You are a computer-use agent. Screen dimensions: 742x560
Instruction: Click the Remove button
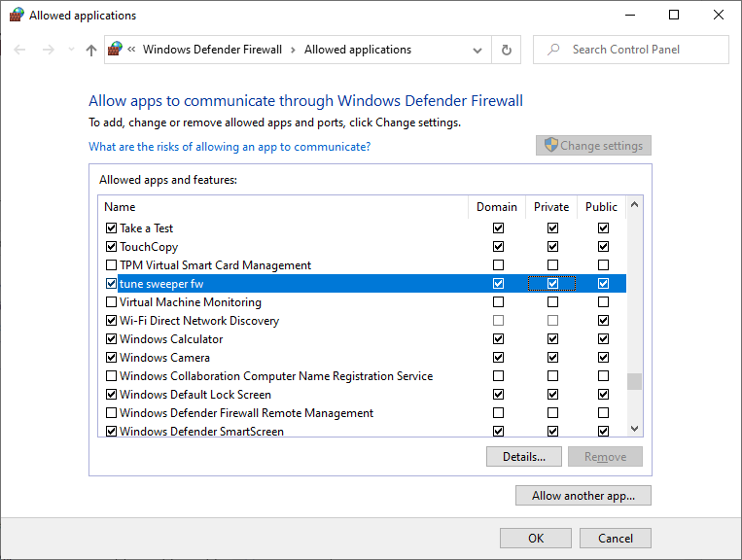605,457
